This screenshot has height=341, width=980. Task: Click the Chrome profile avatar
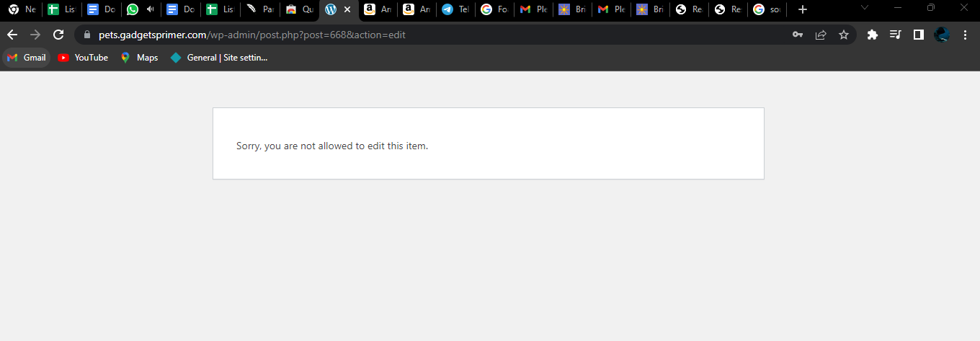pyautogui.click(x=942, y=35)
